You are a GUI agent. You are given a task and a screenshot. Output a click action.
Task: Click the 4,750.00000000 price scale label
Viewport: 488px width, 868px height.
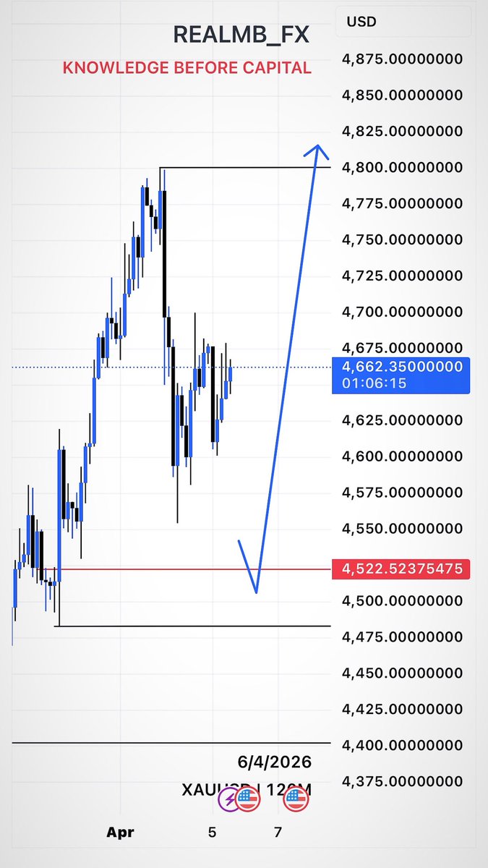(x=402, y=240)
